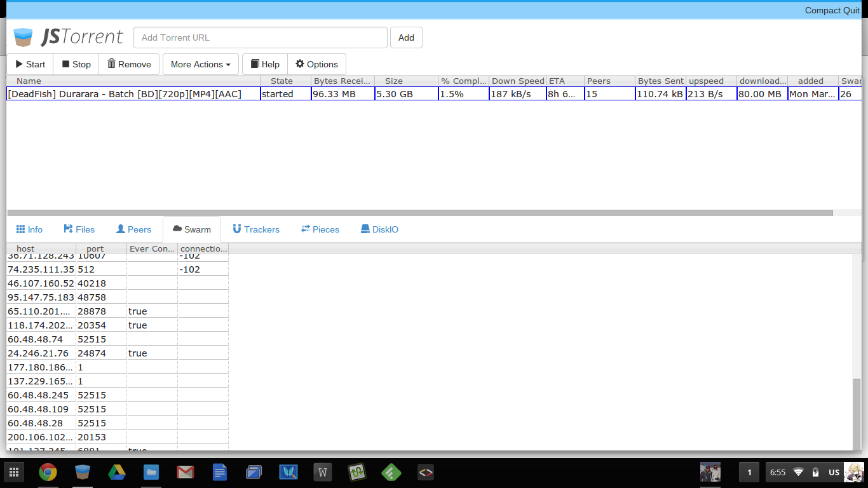868x488 pixels.
Task: Quit the JSTorrent app
Action: click(851, 10)
